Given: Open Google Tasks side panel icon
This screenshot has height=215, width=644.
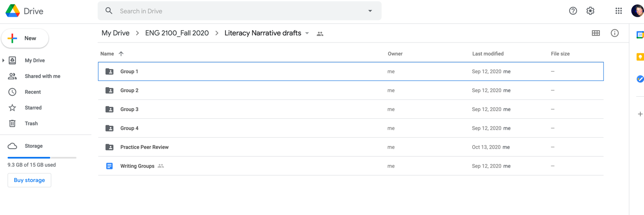Looking at the screenshot, I should click(639, 79).
